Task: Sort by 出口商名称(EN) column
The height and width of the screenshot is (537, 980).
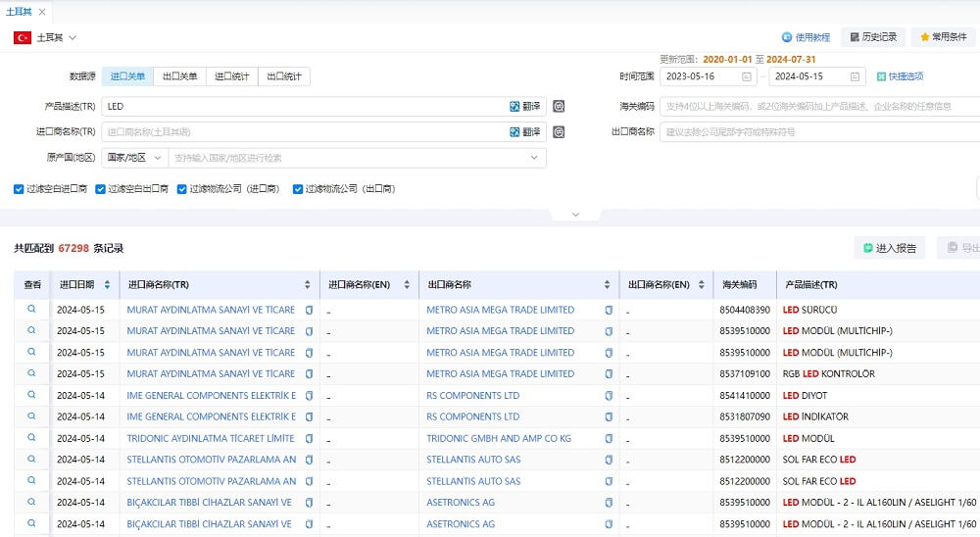Action: (702, 284)
